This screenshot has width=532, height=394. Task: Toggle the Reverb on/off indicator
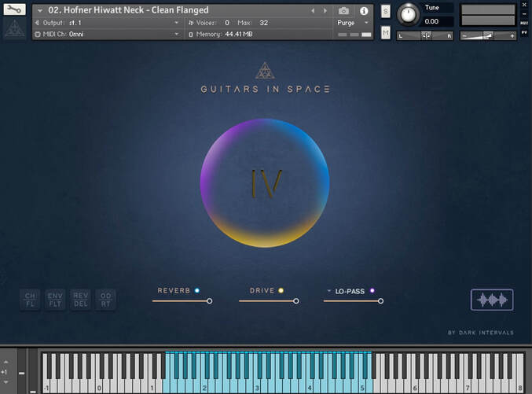point(197,291)
